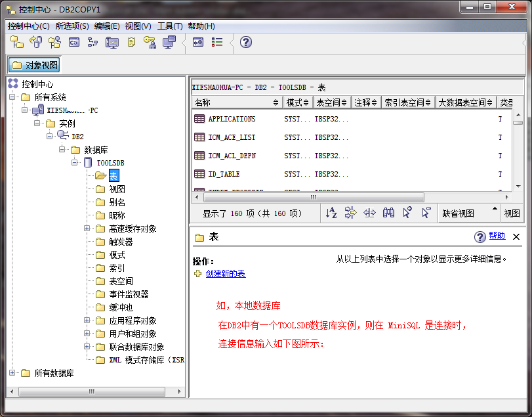Image resolution: width=532 pixels, height=417 pixels.
Task: Open License Center key icon
Action: (150, 42)
